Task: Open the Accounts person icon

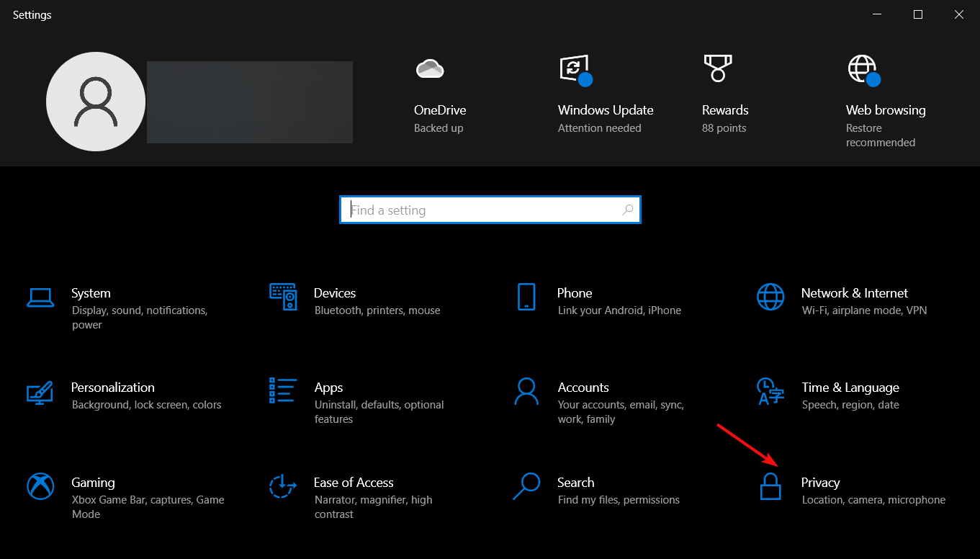Action: pyautogui.click(x=526, y=391)
